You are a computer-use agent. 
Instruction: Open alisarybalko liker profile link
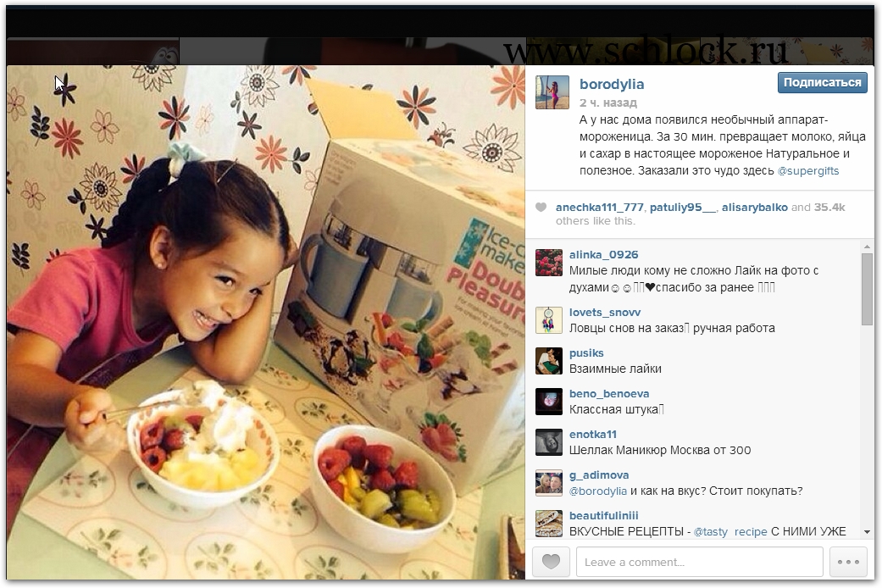coord(754,207)
